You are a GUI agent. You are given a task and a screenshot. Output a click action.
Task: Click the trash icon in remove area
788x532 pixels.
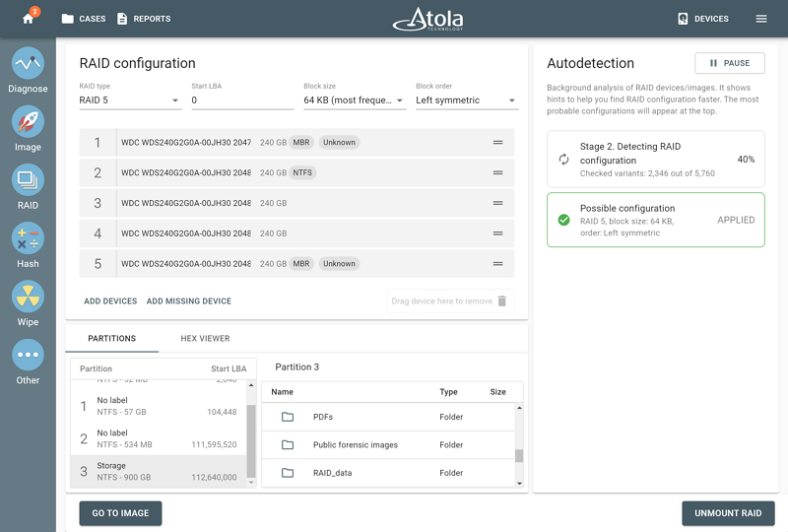point(502,300)
